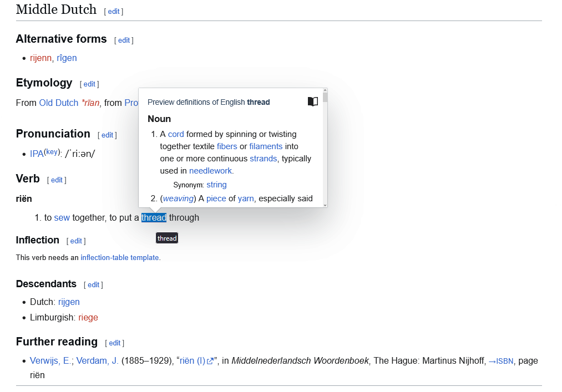Open the riën (I) dictionary reference link
562x392 pixels.
(x=193, y=361)
